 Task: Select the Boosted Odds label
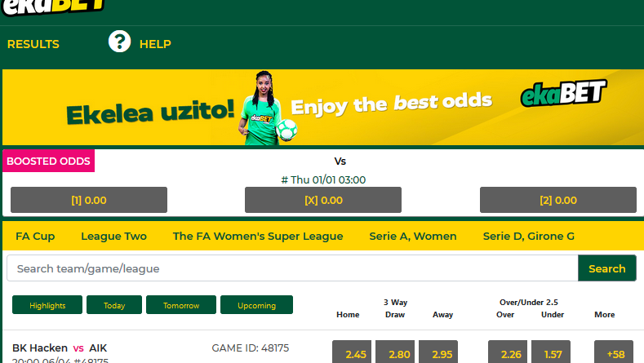48,161
